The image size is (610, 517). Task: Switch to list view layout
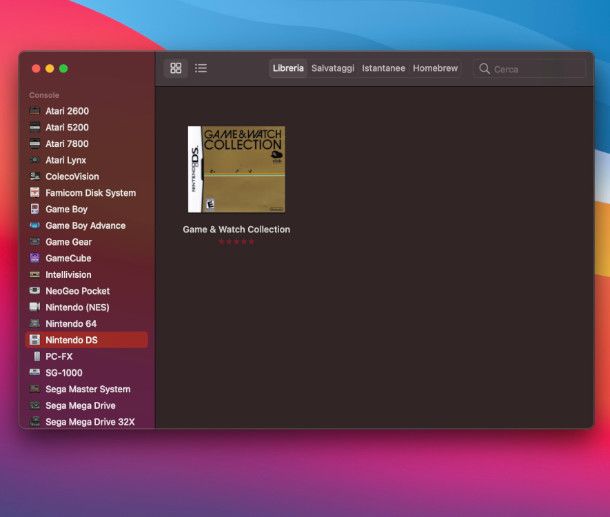(201, 68)
